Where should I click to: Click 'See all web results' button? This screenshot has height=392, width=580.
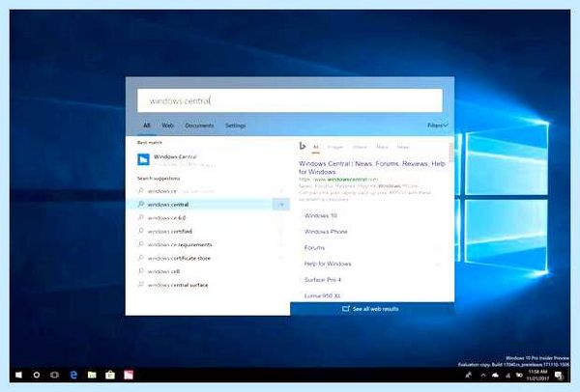click(x=372, y=309)
